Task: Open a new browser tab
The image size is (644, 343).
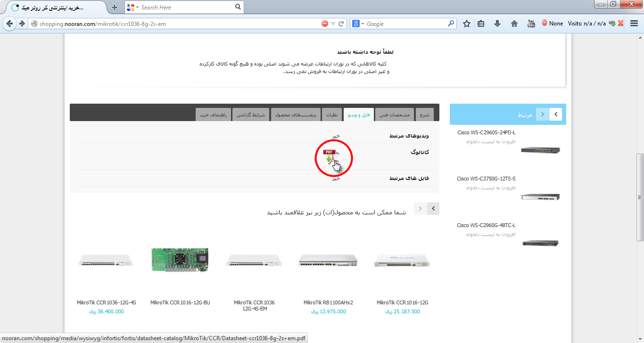Action: (114, 8)
